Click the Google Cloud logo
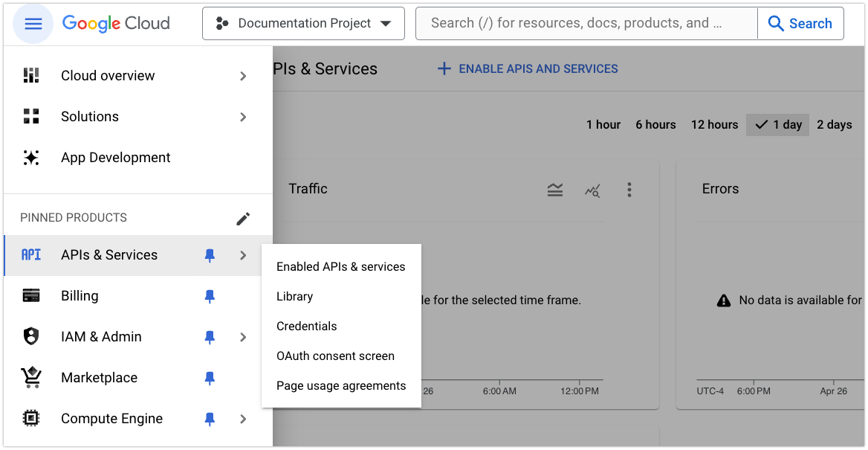Image resolution: width=868 pixels, height=450 pixels. 116,24
